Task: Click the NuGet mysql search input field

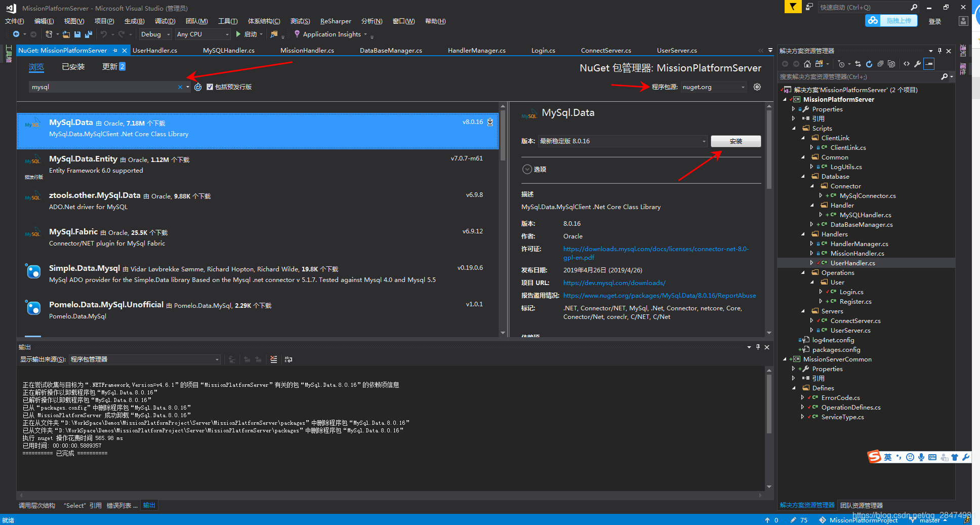Action: coord(104,87)
